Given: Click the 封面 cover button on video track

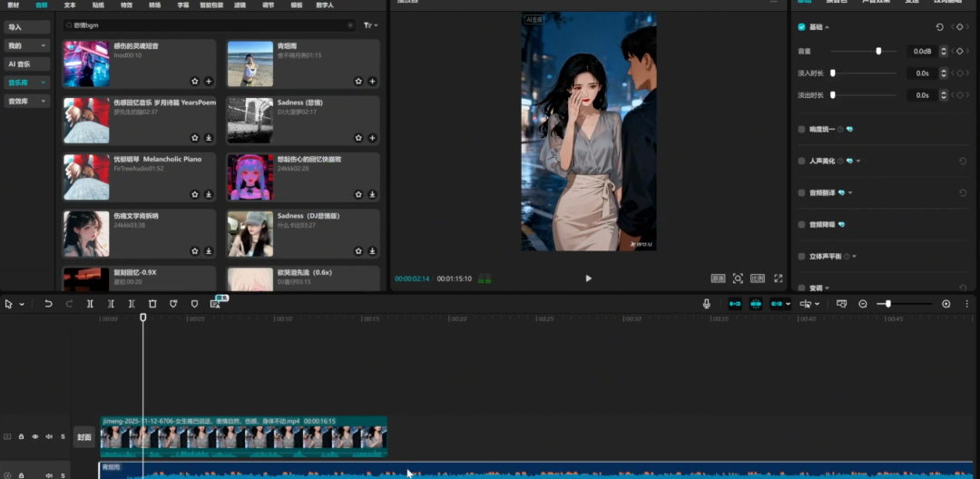Looking at the screenshot, I should click(84, 437).
